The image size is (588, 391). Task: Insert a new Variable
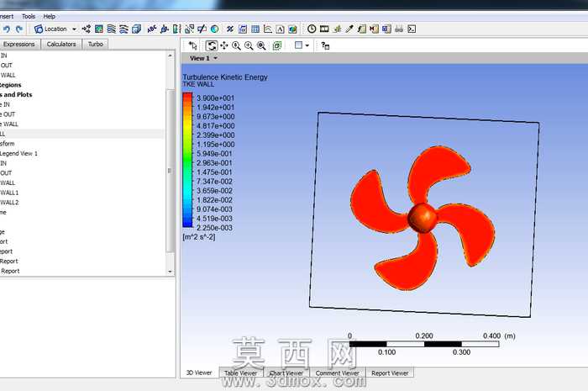230,29
